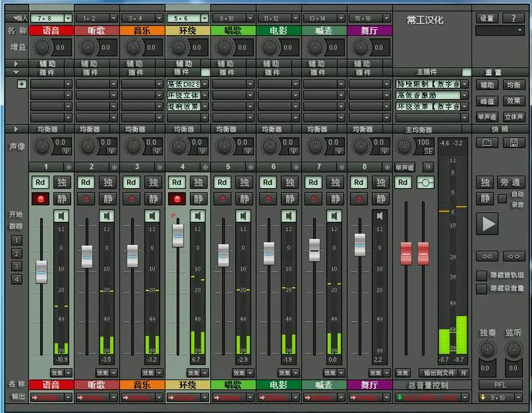Arm record on the 环绕 channel

pyautogui.click(x=177, y=199)
